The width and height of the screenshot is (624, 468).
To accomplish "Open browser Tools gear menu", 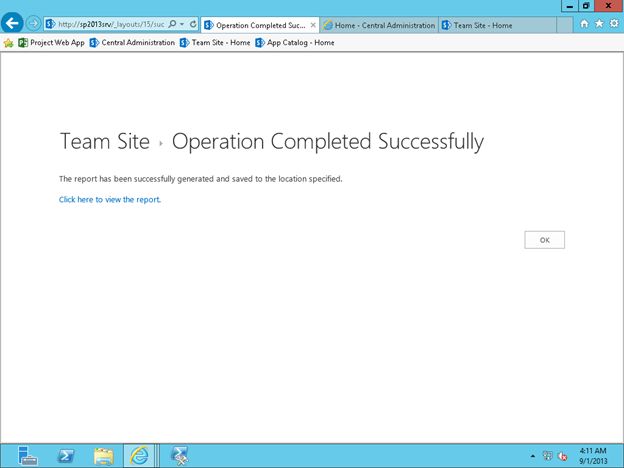I will (x=614, y=24).
